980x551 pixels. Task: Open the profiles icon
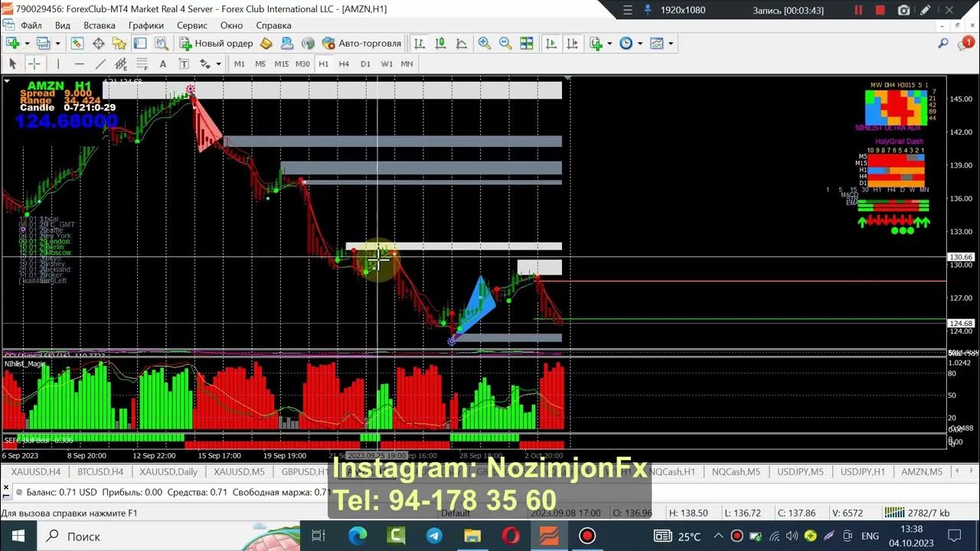coord(43,44)
